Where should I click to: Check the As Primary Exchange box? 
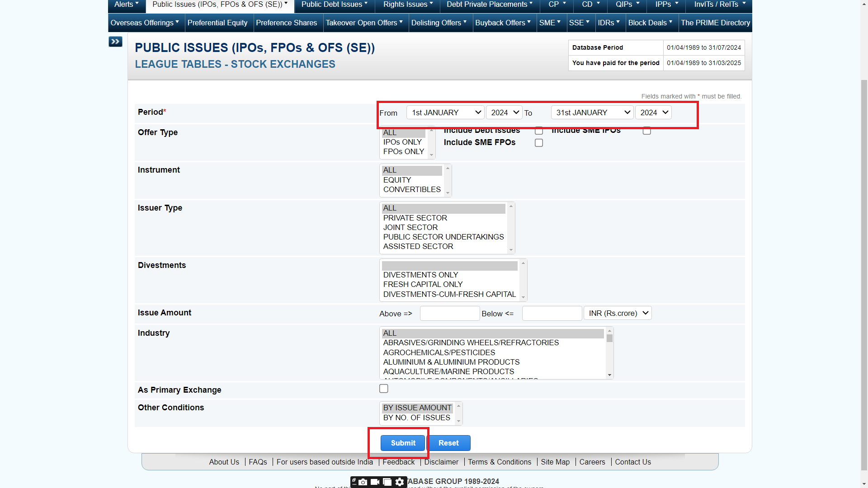(384, 389)
